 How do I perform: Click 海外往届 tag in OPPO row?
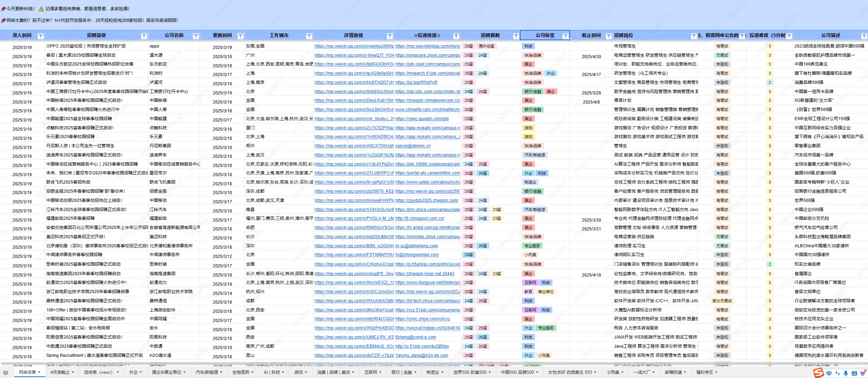tap(486, 46)
